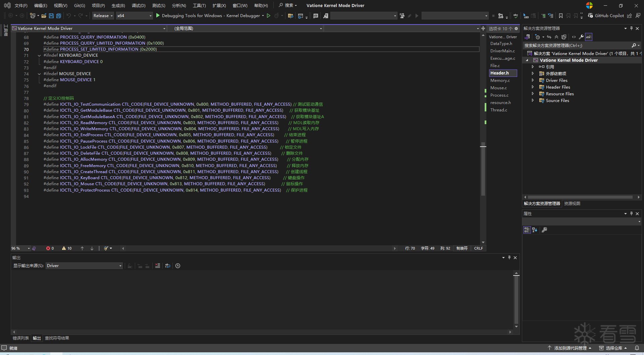Expand the Source Files folder node

[x=533, y=100]
